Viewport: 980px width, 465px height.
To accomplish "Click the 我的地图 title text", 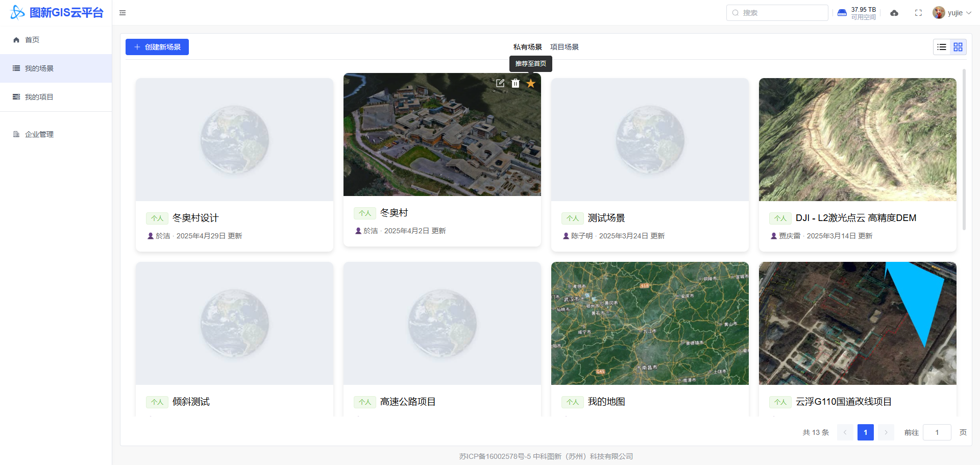I will coord(606,402).
